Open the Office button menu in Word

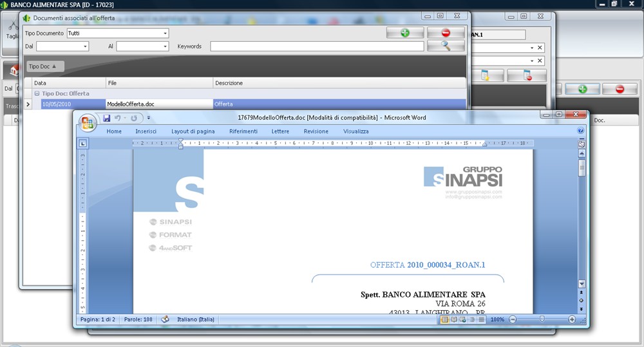(88, 123)
